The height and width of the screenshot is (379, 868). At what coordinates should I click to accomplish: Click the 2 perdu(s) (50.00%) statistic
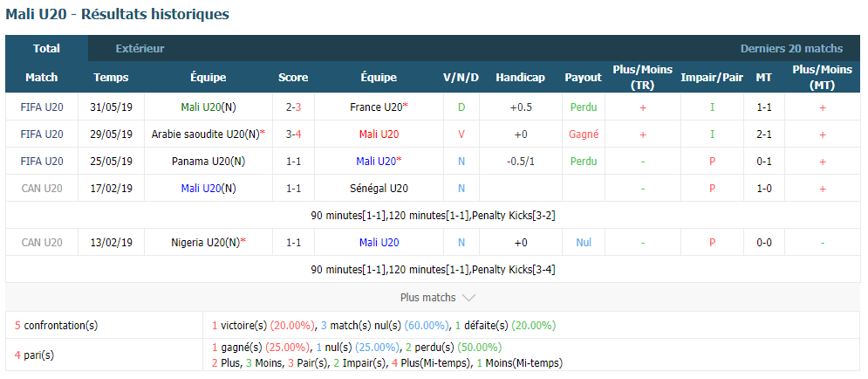coord(454,348)
